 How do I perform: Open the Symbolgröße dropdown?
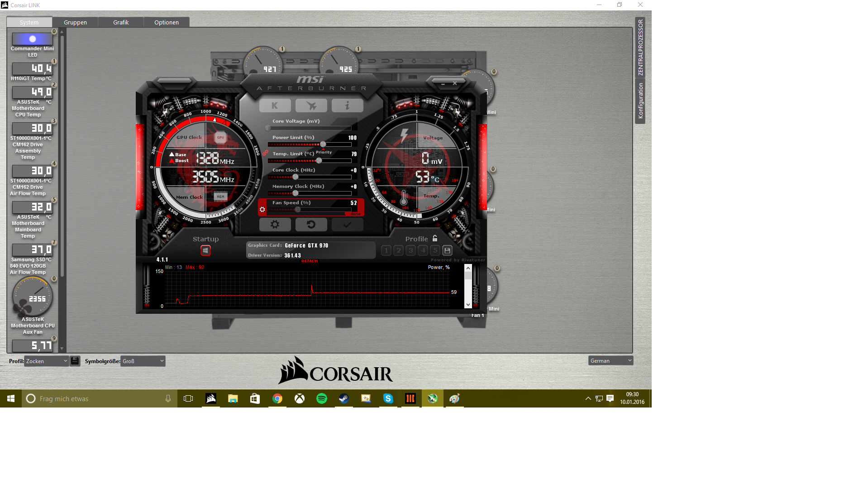click(x=143, y=361)
